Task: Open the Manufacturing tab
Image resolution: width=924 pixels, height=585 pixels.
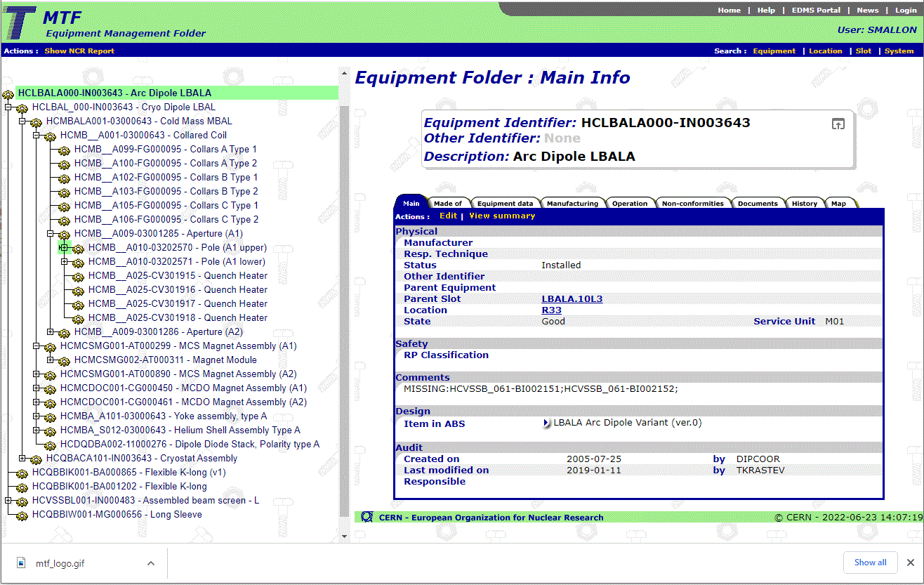Action: pyautogui.click(x=572, y=203)
